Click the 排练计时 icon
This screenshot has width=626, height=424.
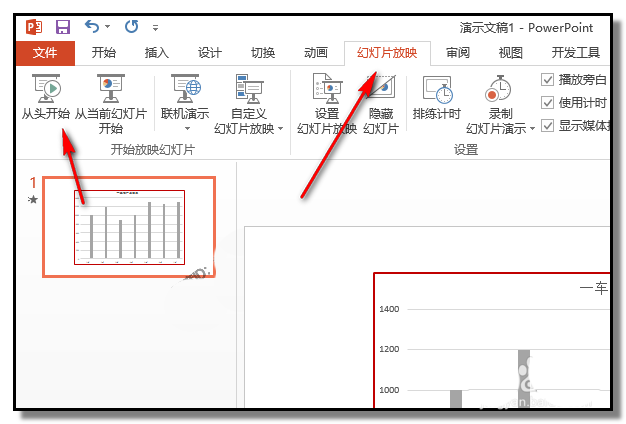click(x=437, y=90)
